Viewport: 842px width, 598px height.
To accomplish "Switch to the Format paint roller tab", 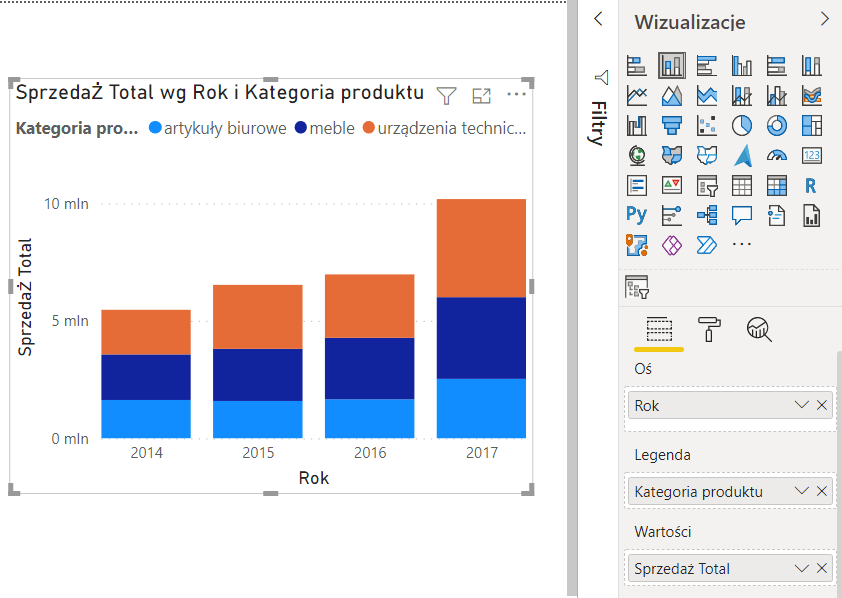I will pos(708,329).
